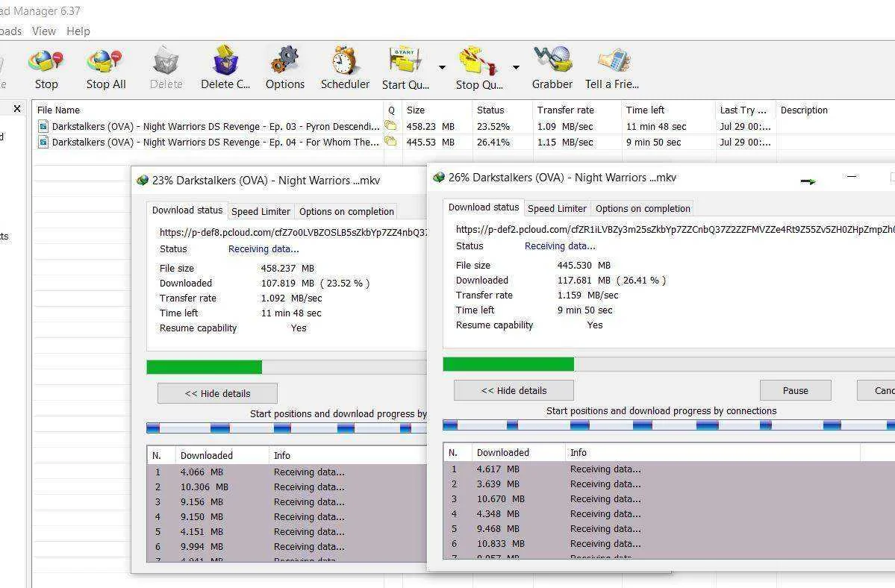The height and width of the screenshot is (588, 895).
Task: Select connection 5 row with 9.468 MB
Action: [669, 529]
